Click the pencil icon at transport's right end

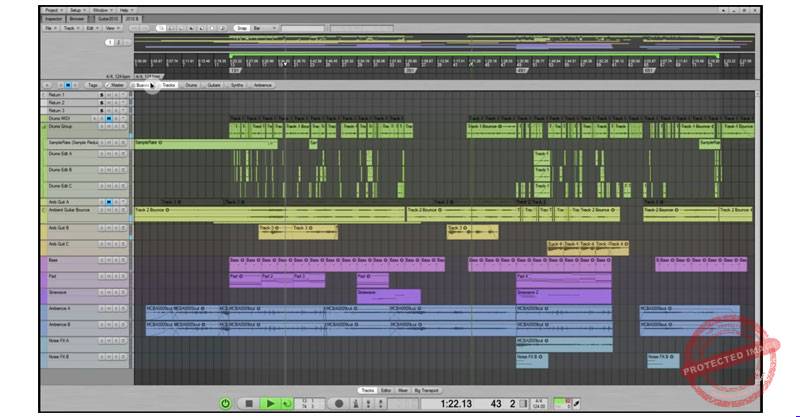(x=577, y=404)
